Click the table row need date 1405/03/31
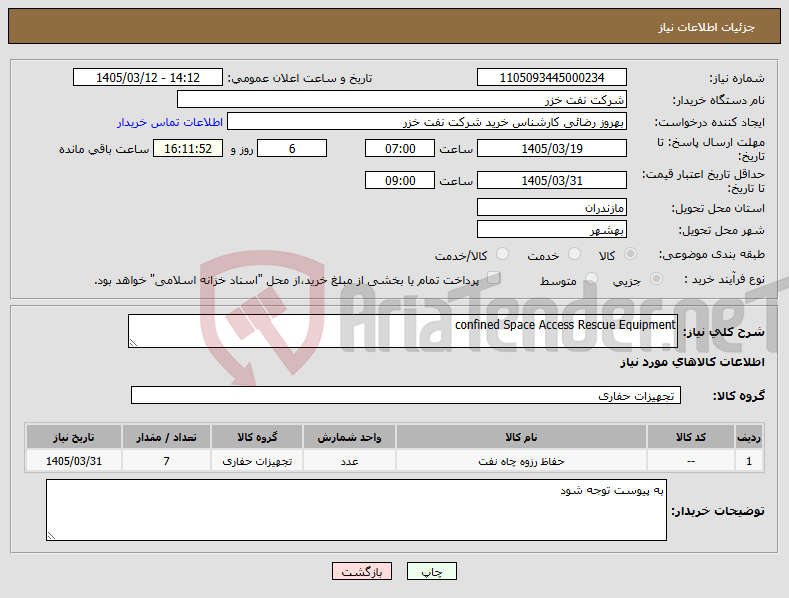789x598 pixels. [x=74, y=461]
